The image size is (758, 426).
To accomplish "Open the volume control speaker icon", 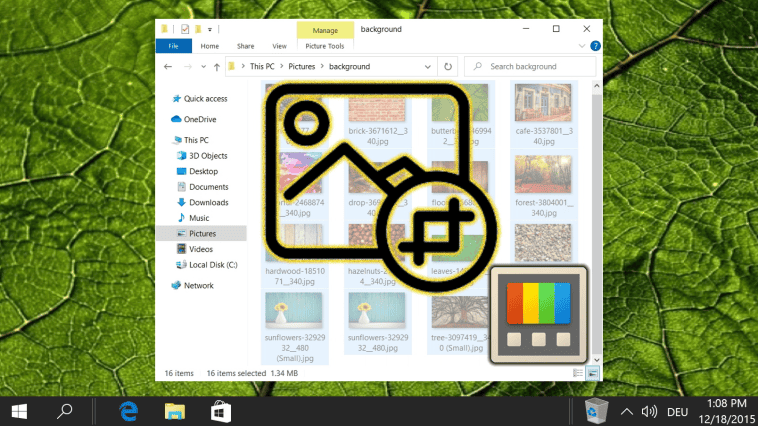I will [649, 411].
